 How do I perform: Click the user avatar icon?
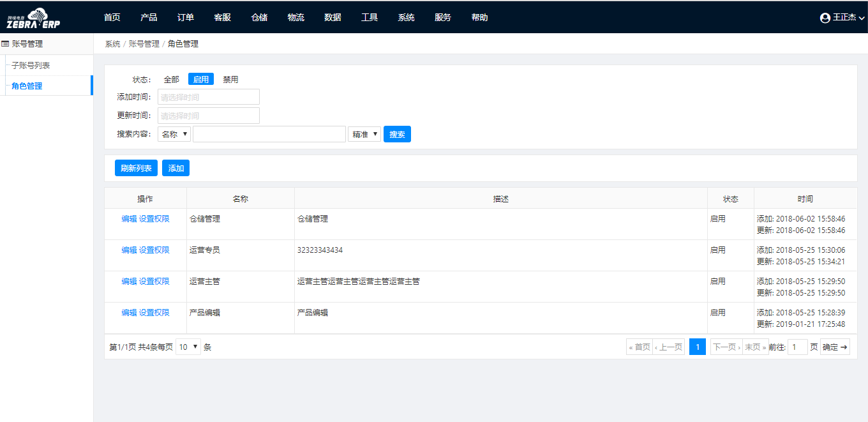pyautogui.click(x=825, y=18)
